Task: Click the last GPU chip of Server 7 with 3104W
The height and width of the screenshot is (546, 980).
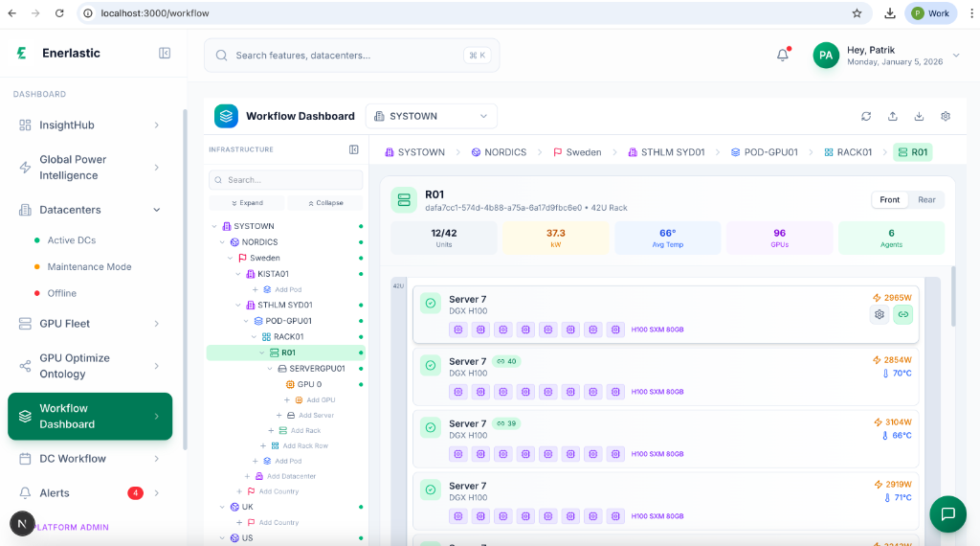Action: pos(615,454)
